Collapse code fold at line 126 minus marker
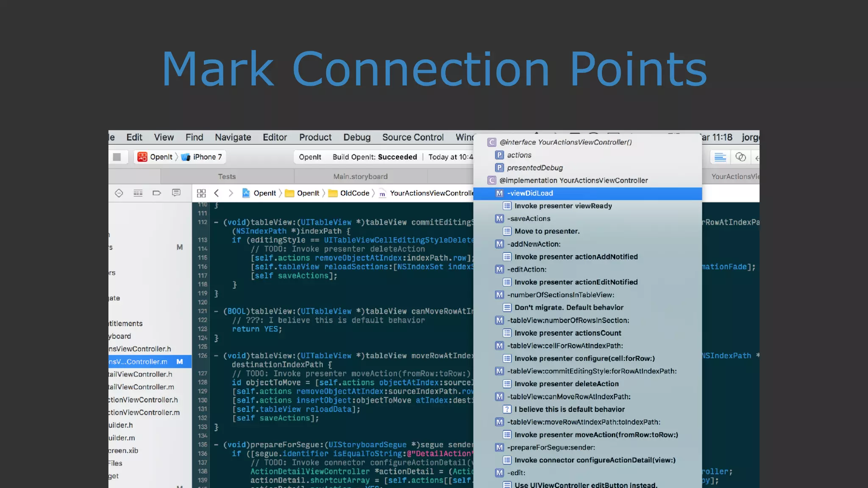The width and height of the screenshot is (868, 488). click(x=216, y=356)
